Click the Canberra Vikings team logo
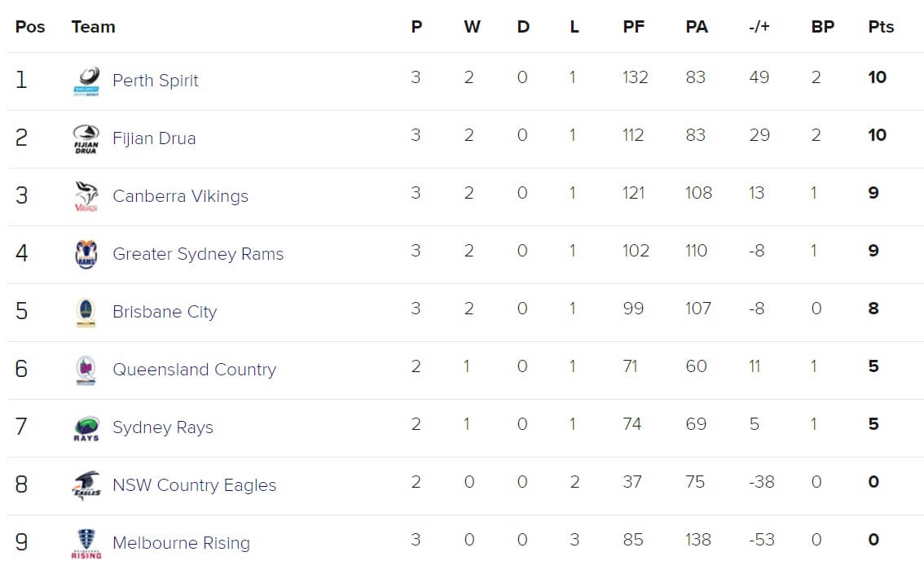This screenshot has width=924, height=587. 86,197
